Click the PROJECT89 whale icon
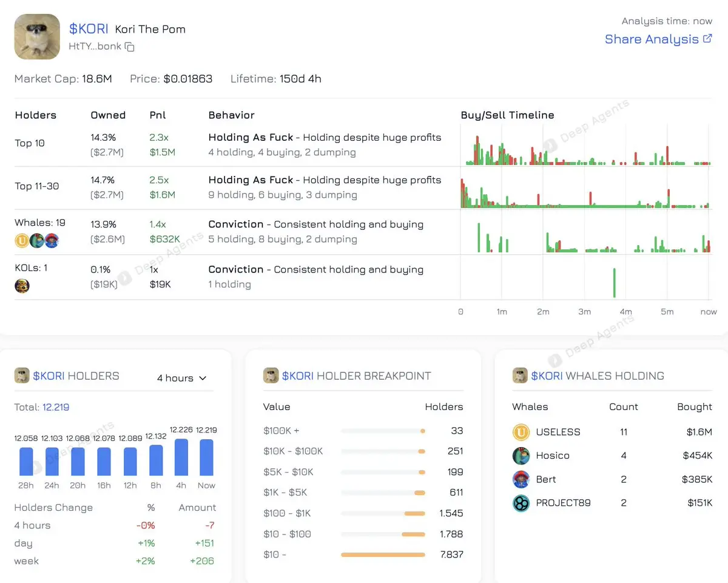Image resolution: width=728 pixels, height=583 pixels. 521,503
